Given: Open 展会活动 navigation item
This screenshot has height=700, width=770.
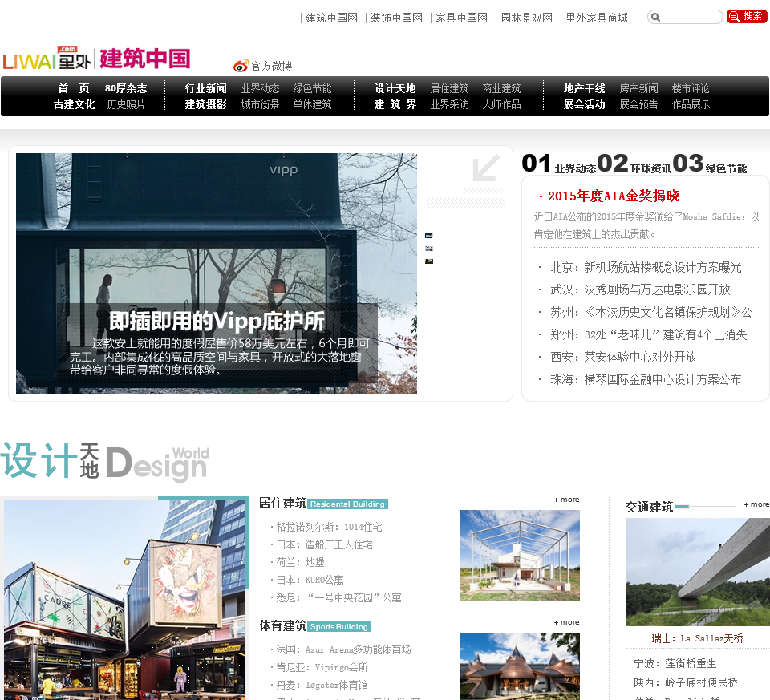Looking at the screenshot, I should tap(585, 104).
